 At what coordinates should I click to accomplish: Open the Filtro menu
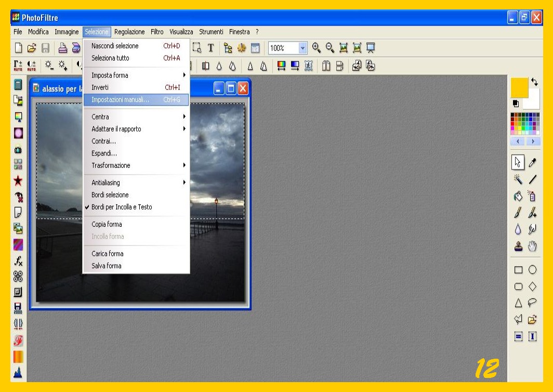click(x=157, y=32)
